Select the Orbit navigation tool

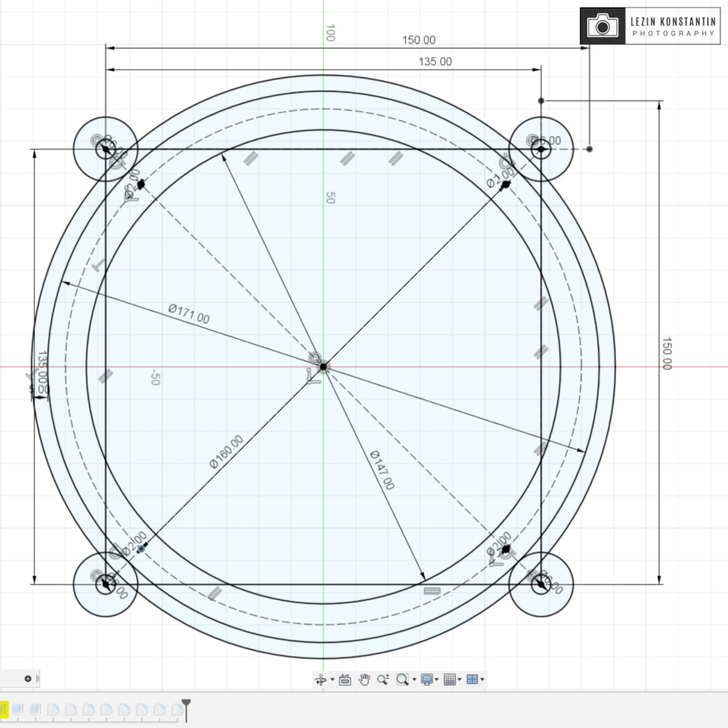pyautogui.click(x=320, y=679)
